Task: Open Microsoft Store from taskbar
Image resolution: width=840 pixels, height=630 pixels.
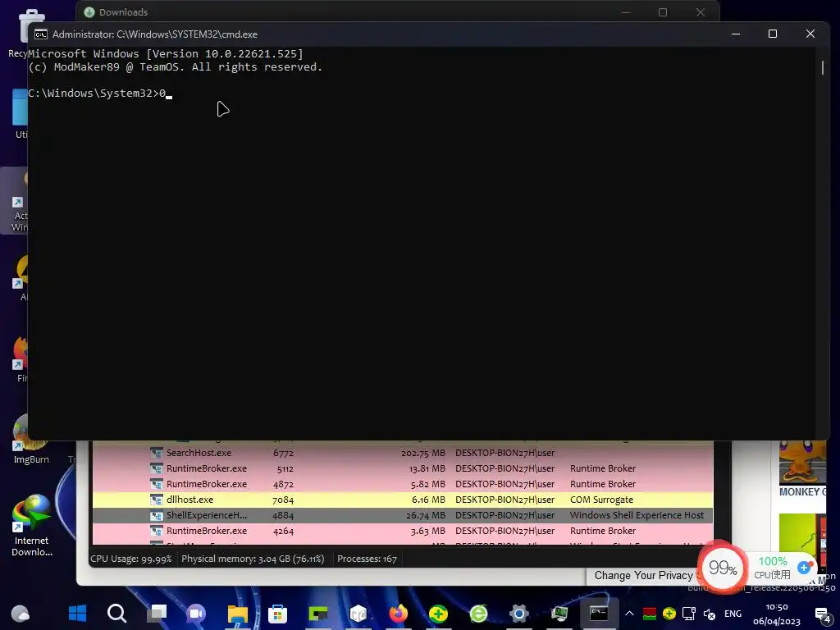Action: [277, 613]
